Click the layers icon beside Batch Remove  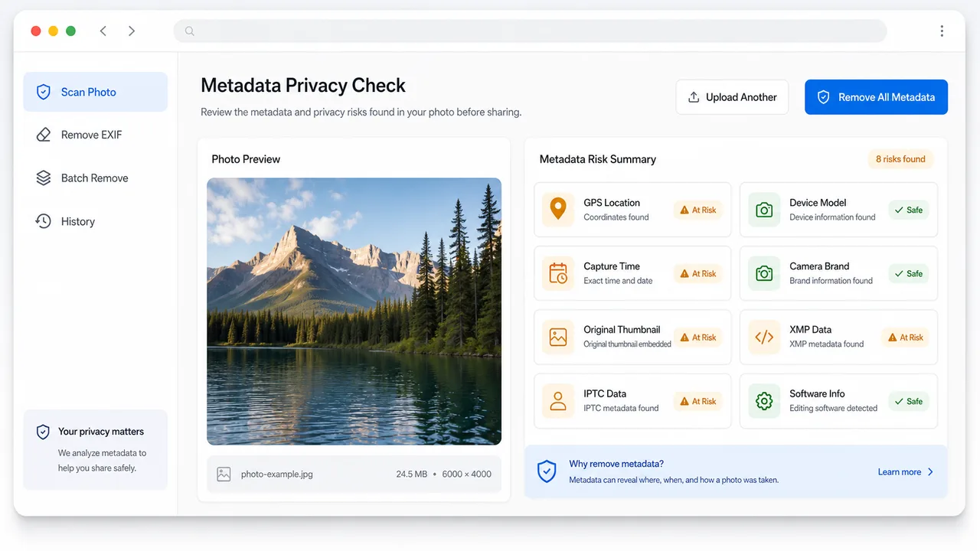(x=44, y=178)
